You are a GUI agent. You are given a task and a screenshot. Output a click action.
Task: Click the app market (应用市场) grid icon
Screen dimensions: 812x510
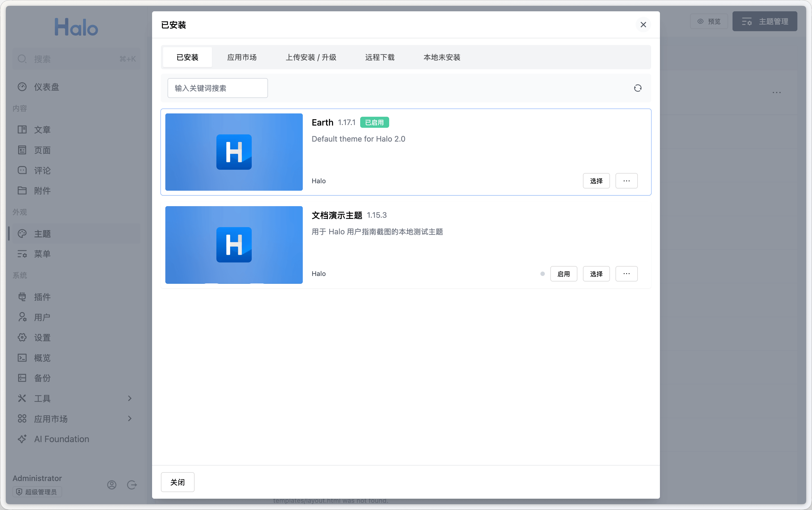click(22, 418)
